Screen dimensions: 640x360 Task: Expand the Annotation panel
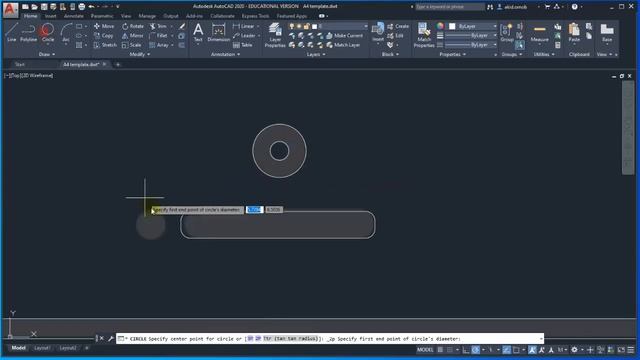(225, 54)
